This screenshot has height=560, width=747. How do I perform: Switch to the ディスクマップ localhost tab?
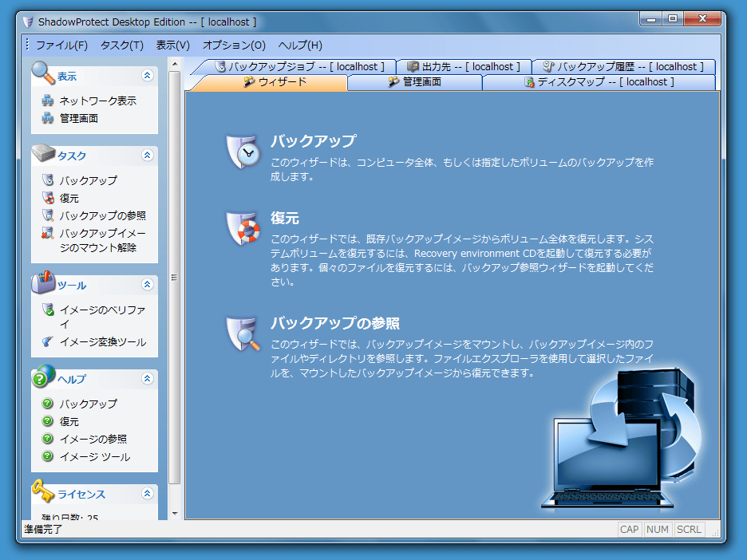tap(599, 82)
